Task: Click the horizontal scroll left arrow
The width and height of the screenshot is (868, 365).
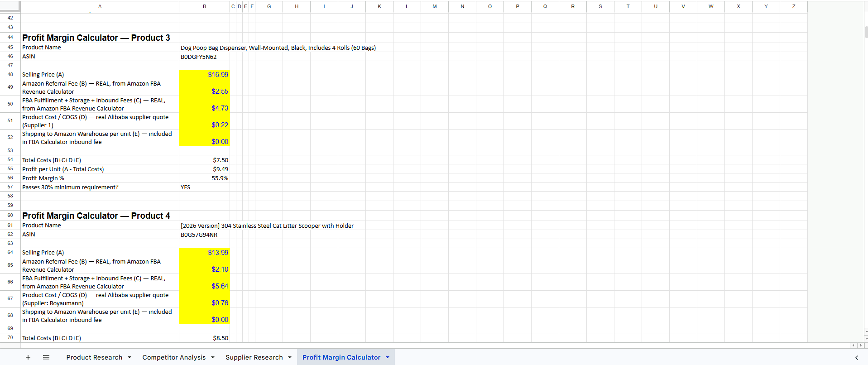Action: (854, 346)
